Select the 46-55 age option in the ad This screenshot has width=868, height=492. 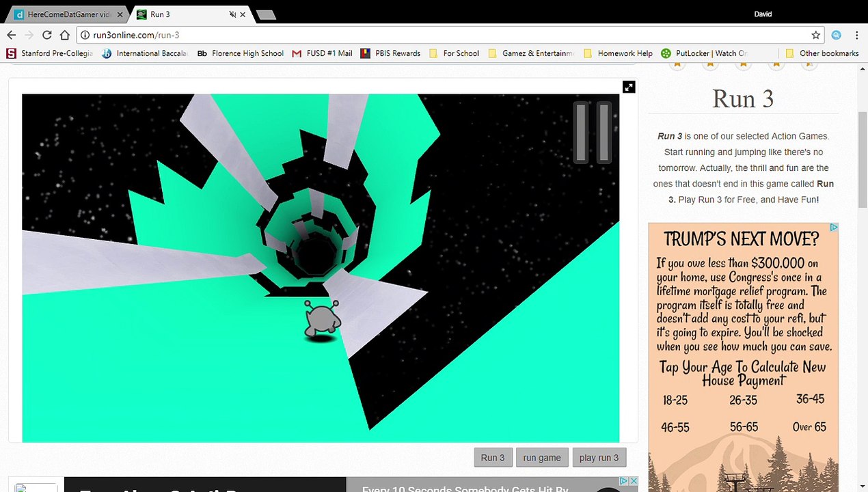[x=675, y=428]
